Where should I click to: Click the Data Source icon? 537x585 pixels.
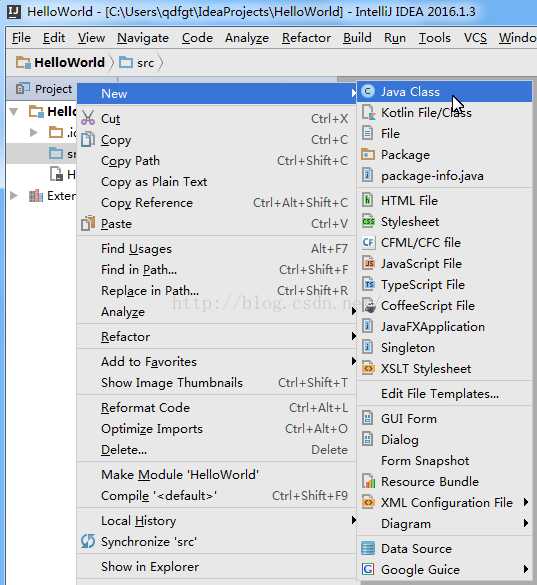(x=368, y=548)
